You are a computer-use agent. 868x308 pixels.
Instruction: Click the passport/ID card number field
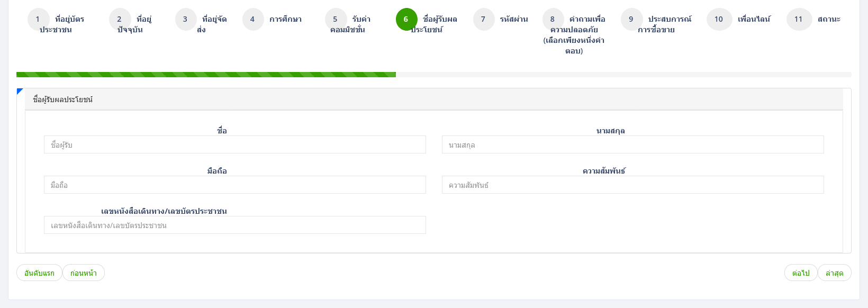[234, 225]
